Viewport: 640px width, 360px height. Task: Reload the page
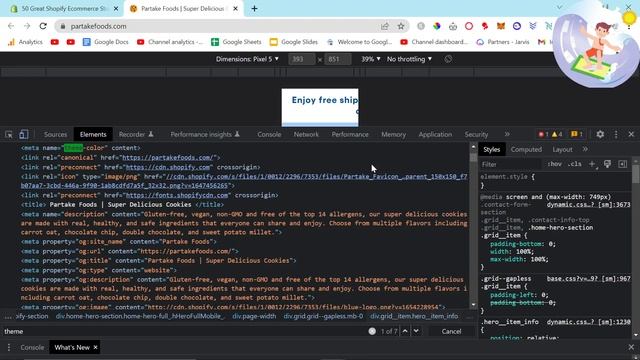click(43, 26)
